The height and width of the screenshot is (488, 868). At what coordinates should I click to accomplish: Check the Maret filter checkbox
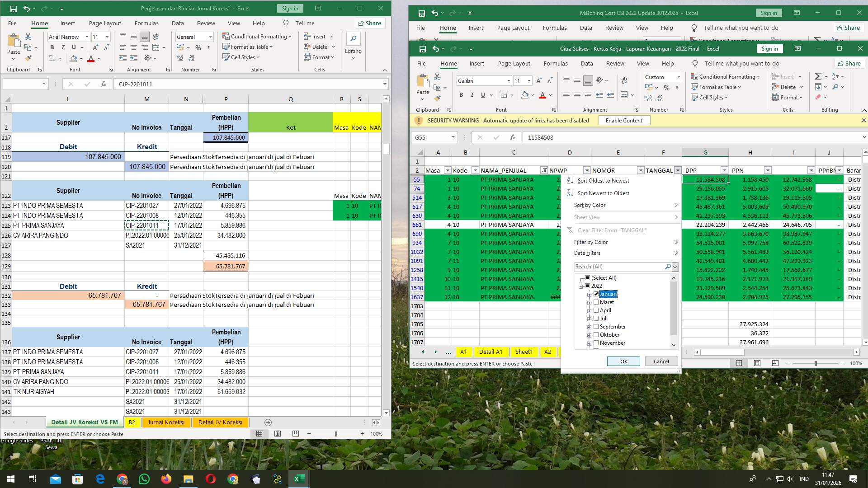596,302
